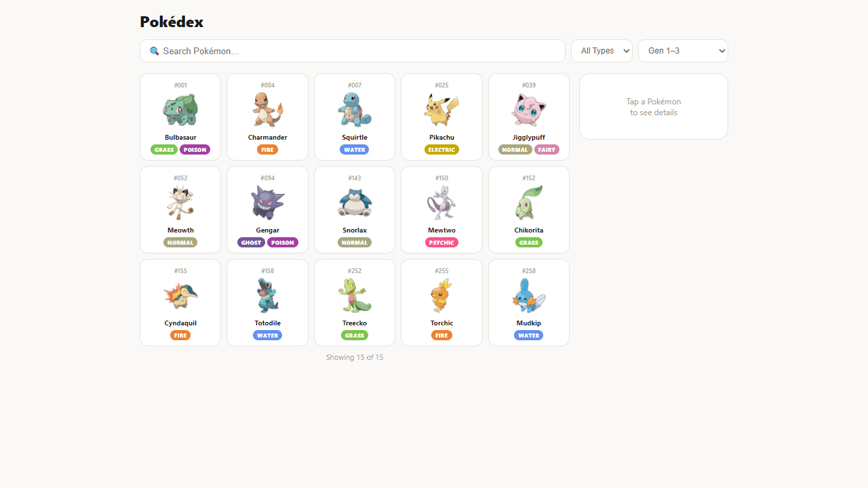Click the Pokédex page title
This screenshot has width=868, height=488.
[172, 22]
